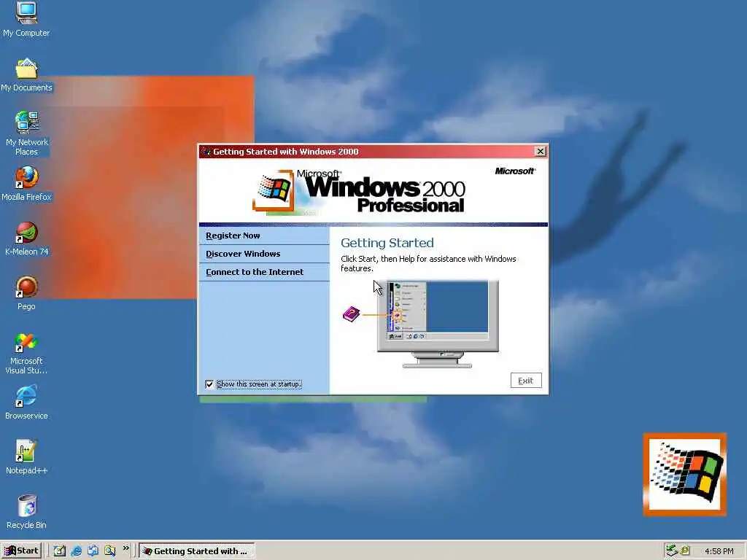This screenshot has width=747, height=560.
Task: Expand the quick launch overflow chevron
Action: [x=125, y=548]
